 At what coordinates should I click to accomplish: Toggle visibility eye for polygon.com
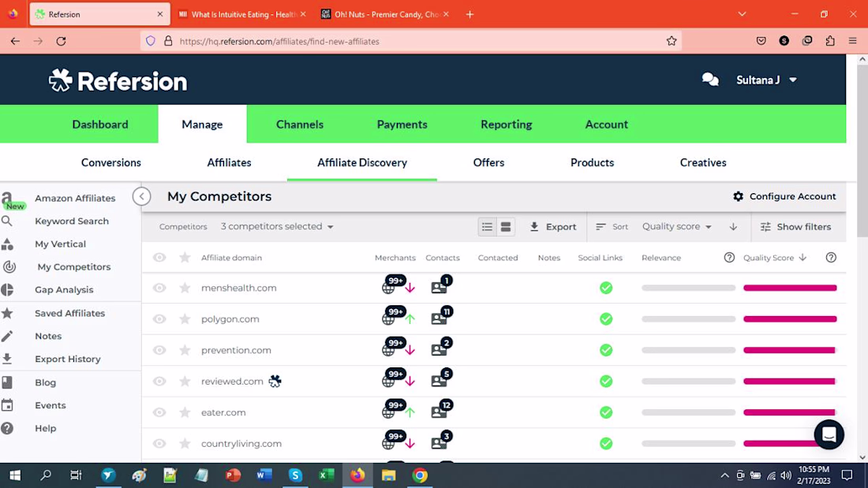[x=159, y=319]
